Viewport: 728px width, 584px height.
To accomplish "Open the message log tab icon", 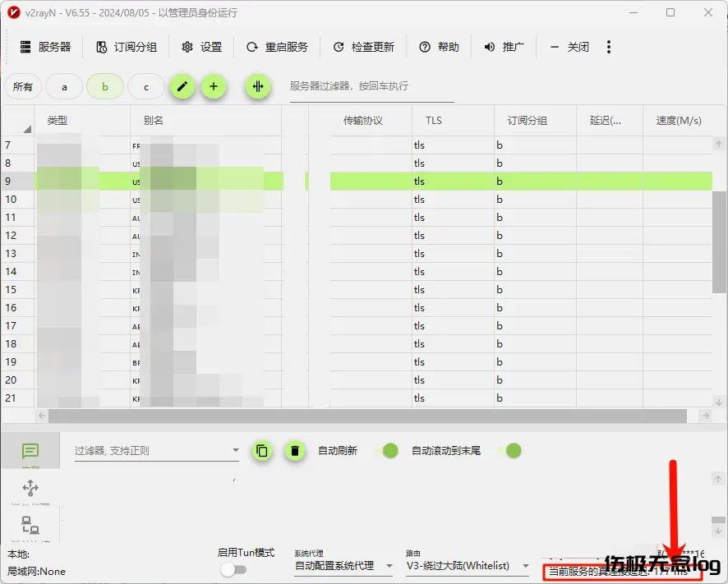I will click(30, 451).
